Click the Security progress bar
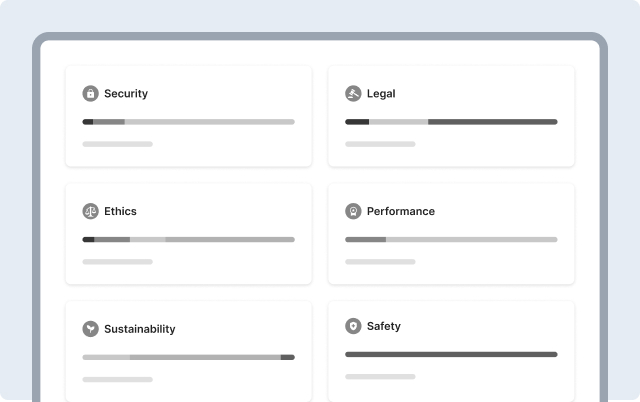 pos(189,122)
